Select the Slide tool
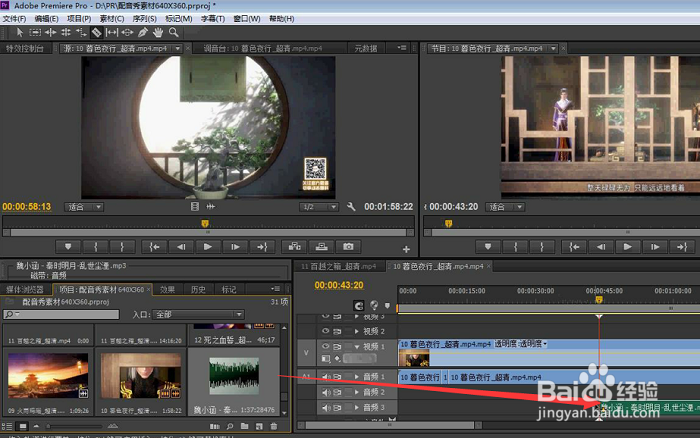Screen dimensions: 700x438 [127, 32]
